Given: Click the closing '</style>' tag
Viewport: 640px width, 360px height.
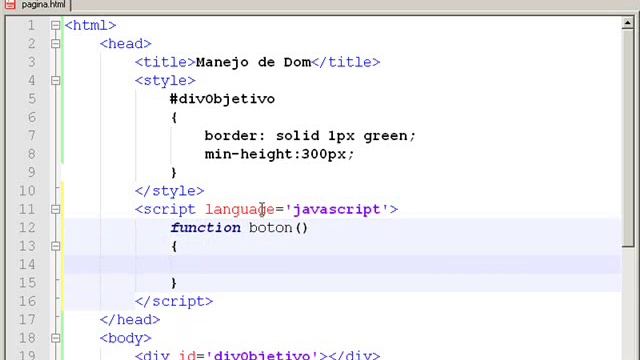Looking at the screenshot, I should [x=169, y=191].
